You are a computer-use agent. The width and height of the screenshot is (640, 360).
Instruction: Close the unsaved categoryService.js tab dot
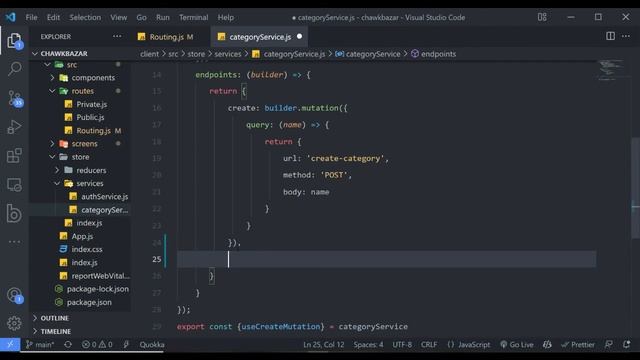[299, 36]
